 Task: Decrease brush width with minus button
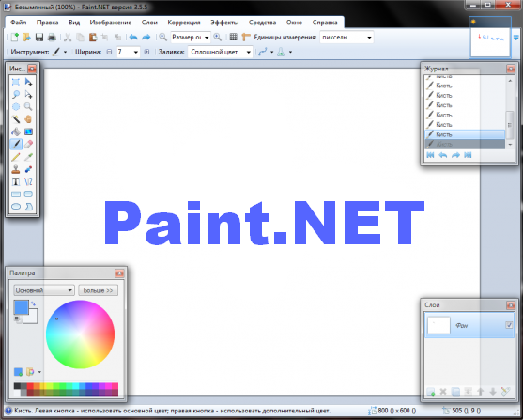(109, 52)
